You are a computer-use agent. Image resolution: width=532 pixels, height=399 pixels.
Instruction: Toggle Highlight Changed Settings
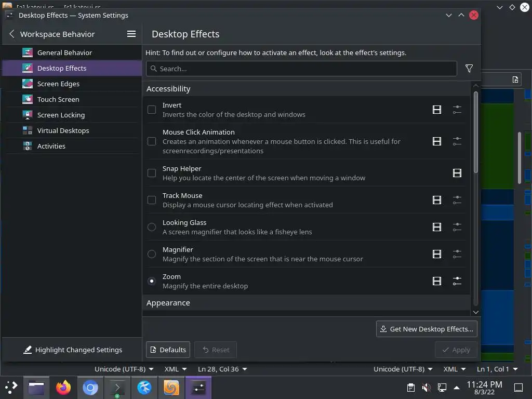72,350
